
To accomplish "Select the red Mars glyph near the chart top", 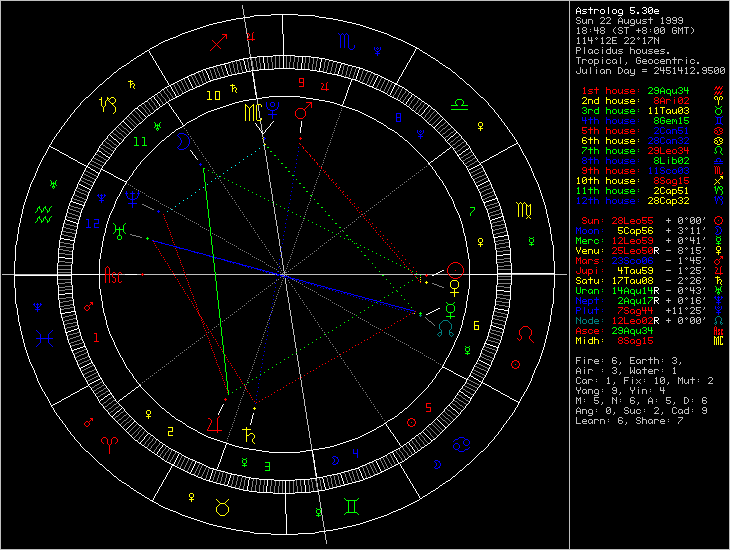I will click(x=301, y=114).
